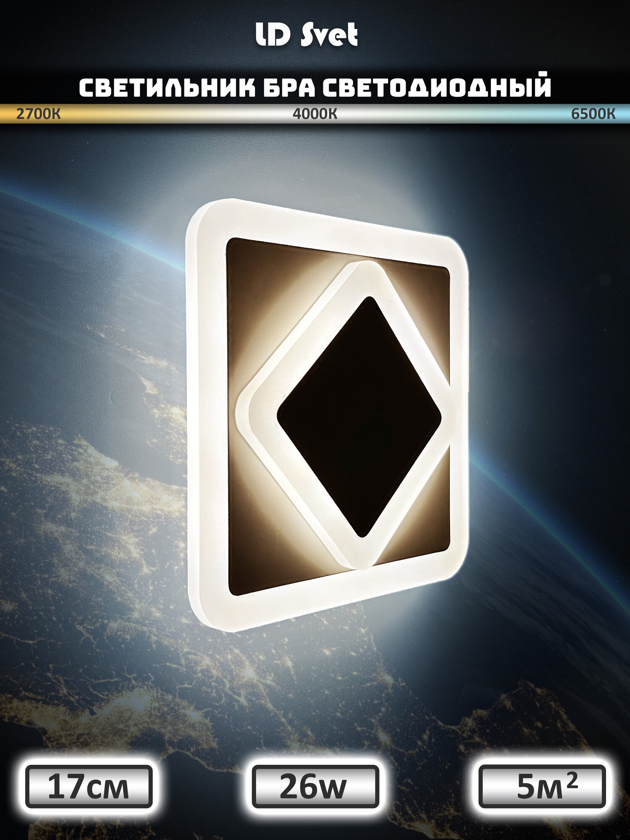The height and width of the screenshot is (840, 630).
Task: Click the 4000K color temperature label
Action: 315,114
